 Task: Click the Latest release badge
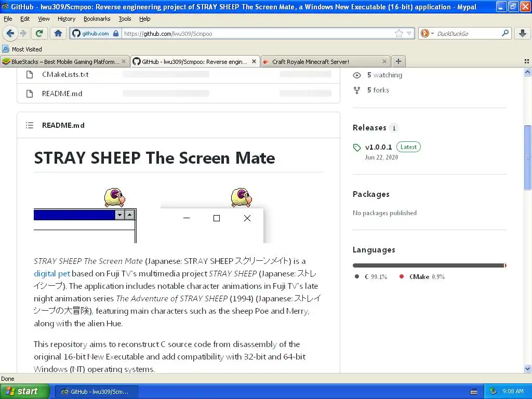408,147
